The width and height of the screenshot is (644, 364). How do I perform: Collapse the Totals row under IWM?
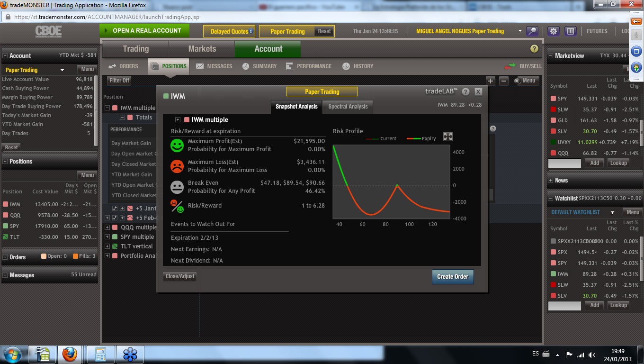(x=122, y=118)
